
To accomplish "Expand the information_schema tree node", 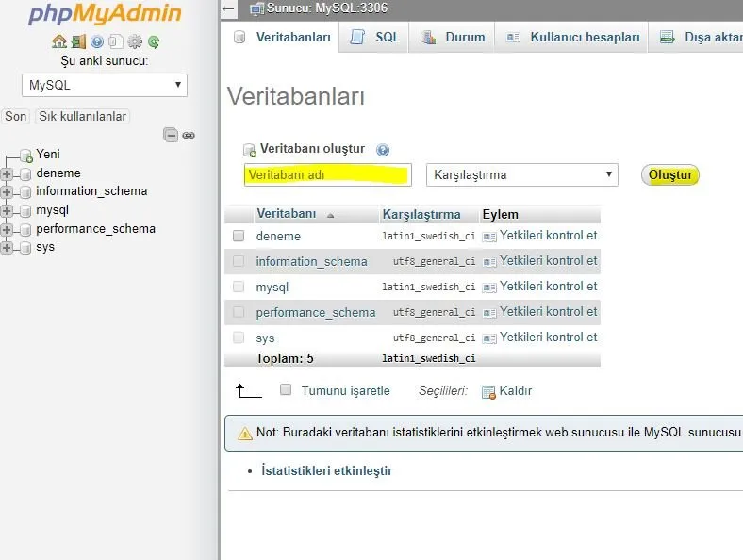I will (x=7, y=192).
